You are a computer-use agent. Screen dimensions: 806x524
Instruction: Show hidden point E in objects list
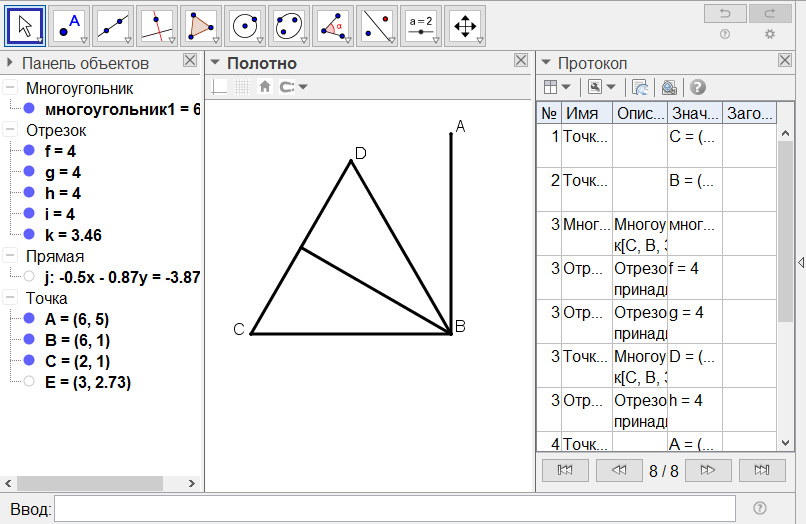[x=29, y=382]
